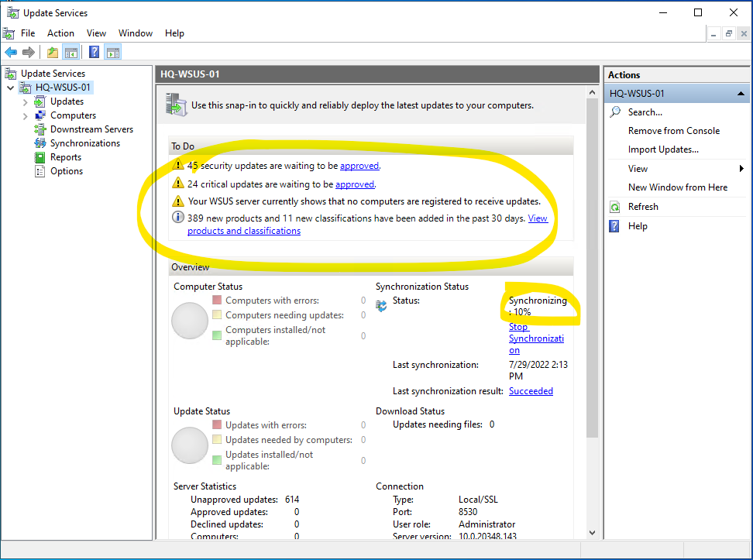This screenshot has height=560, width=753.
Task: Open the Window menu
Action: [135, 33]
